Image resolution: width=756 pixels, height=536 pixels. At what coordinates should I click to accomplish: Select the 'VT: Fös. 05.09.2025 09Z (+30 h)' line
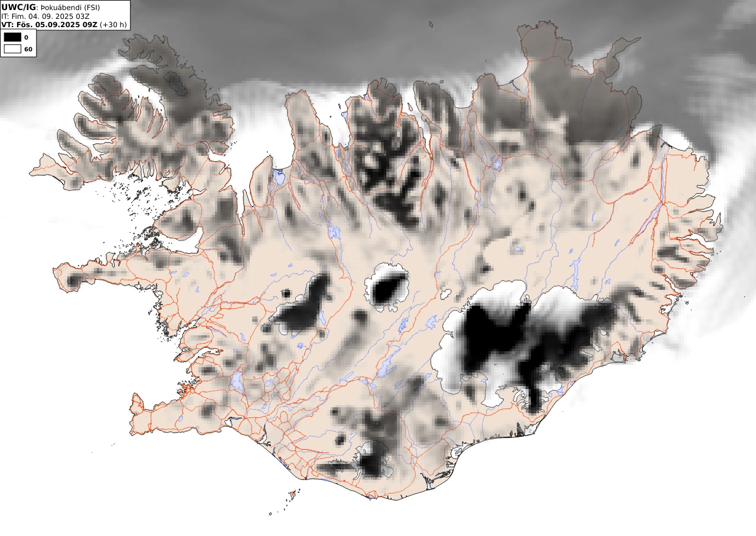coord(64,25)
